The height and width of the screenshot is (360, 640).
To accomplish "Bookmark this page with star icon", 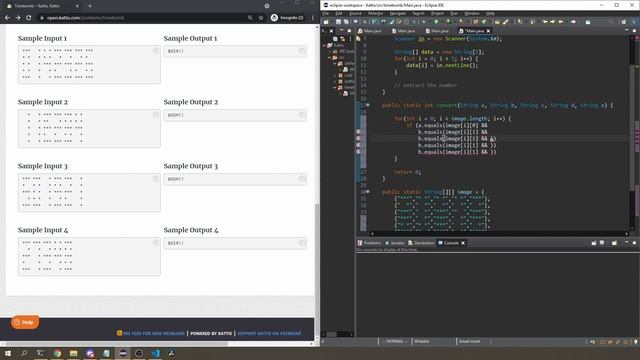I will [x=261, y=18].
